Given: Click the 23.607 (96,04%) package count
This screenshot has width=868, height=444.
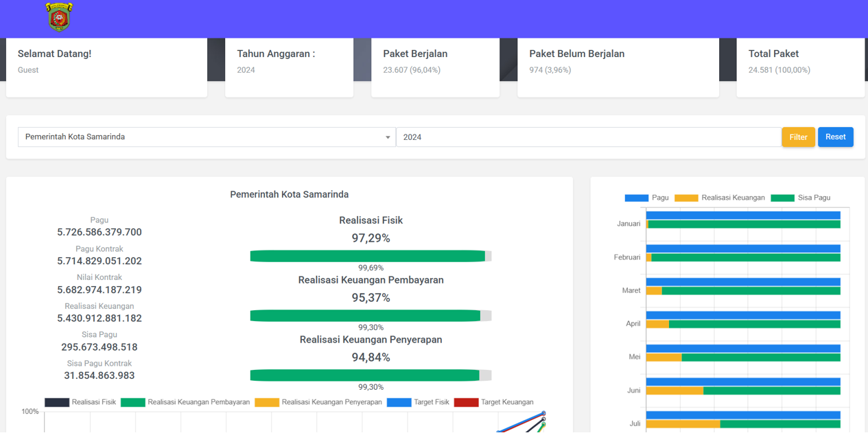Looking at the screenshot, I should pyautogui.click(x=412, y=70).
